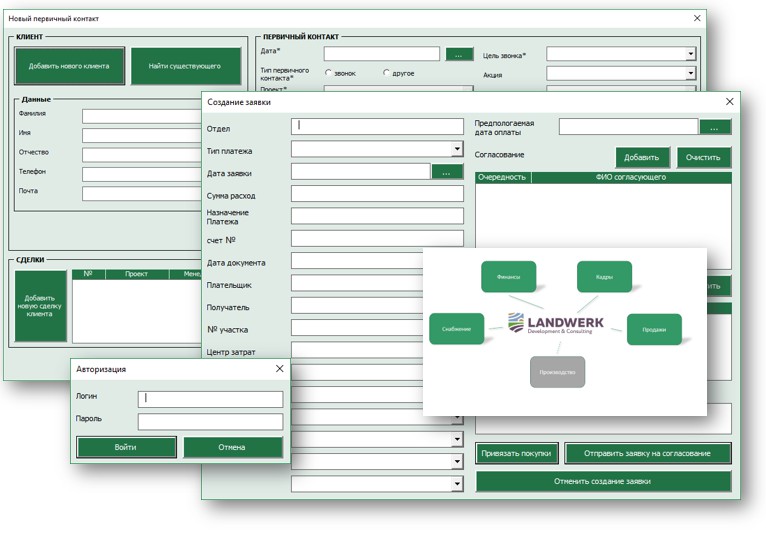The image size is (766, 538).
Task: Click 'Найти существующего' button
Action: pos(186,66)
